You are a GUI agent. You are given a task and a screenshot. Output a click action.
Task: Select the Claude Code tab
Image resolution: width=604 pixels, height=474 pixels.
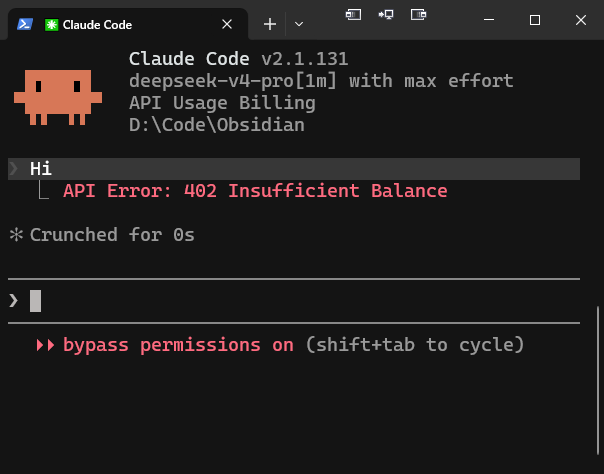point(127,24)
